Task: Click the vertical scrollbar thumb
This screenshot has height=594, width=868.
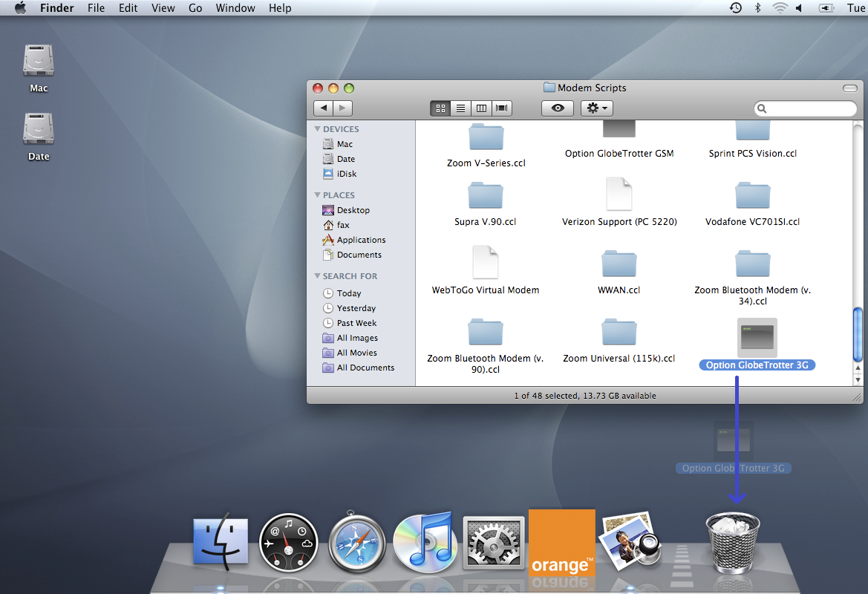Action: 858,334
